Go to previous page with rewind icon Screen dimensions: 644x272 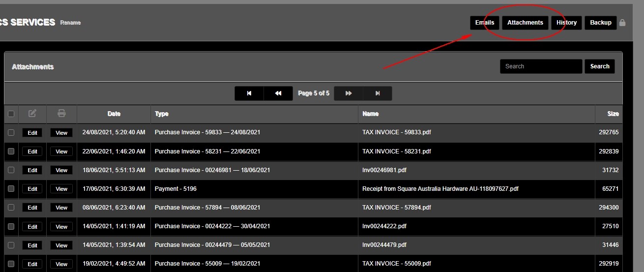pyautogui.click(x=278, y=93)
